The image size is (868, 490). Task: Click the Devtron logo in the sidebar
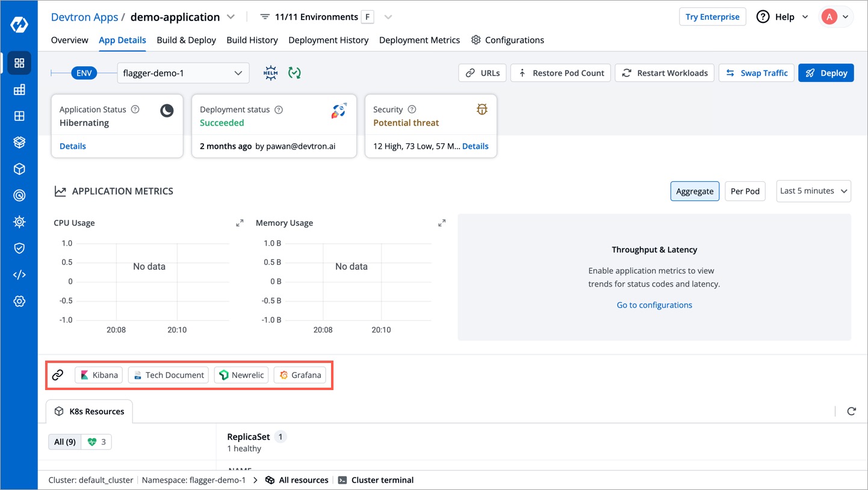(19, 25)
